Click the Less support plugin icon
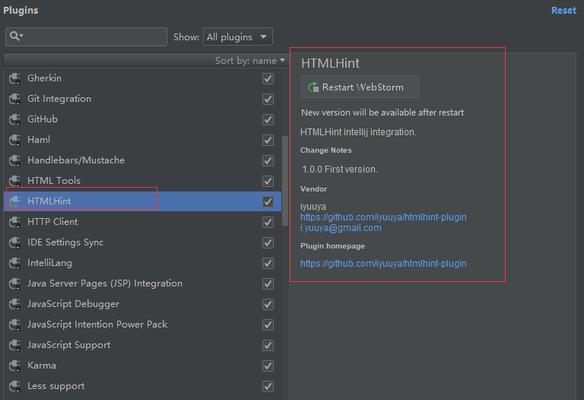 pyautogui.click(x=15, y=386)
